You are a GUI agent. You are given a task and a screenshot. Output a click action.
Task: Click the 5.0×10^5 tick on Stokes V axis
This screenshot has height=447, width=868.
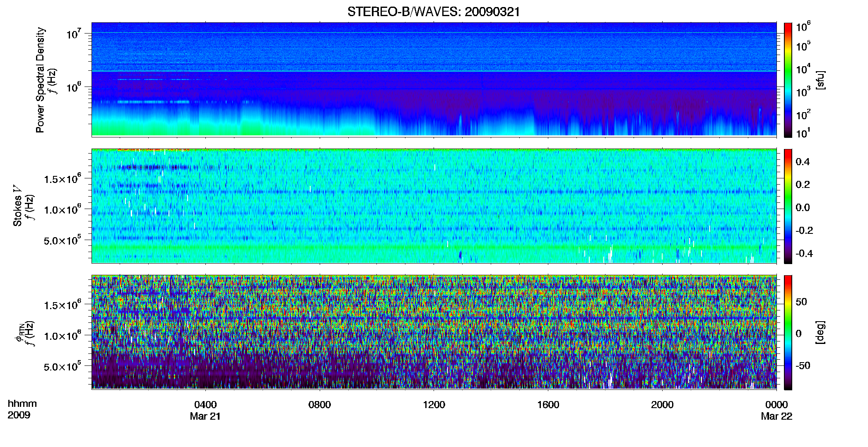click(x=63, y=240)
